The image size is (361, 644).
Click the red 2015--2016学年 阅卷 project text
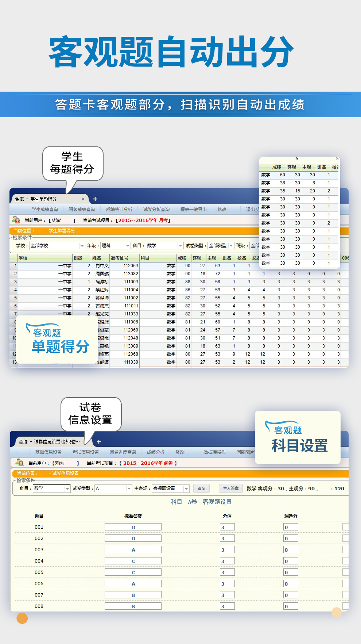(x=148, y=463)
